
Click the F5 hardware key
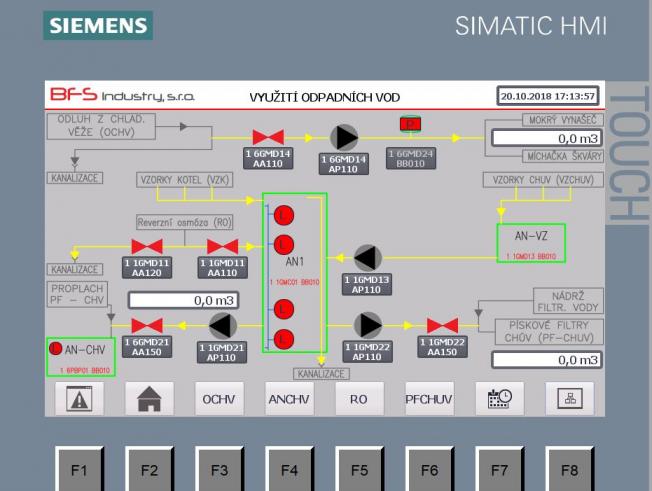tap(359, 469)
